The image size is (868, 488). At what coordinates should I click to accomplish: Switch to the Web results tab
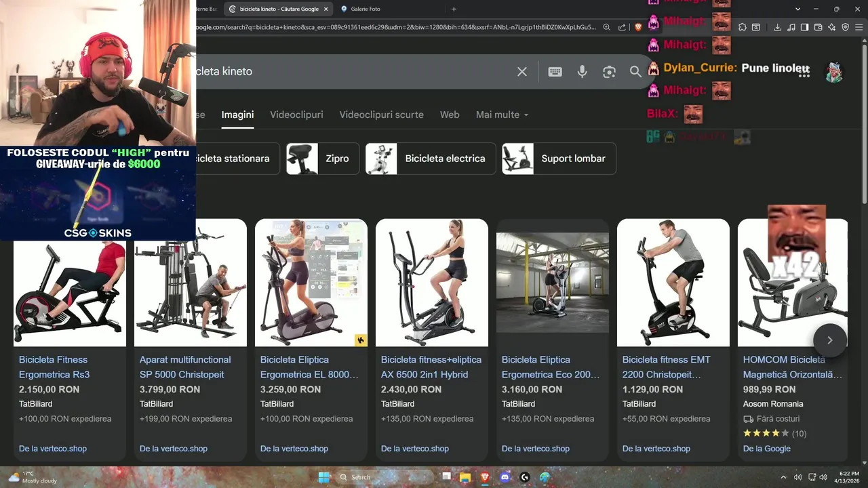pos(450,115)
